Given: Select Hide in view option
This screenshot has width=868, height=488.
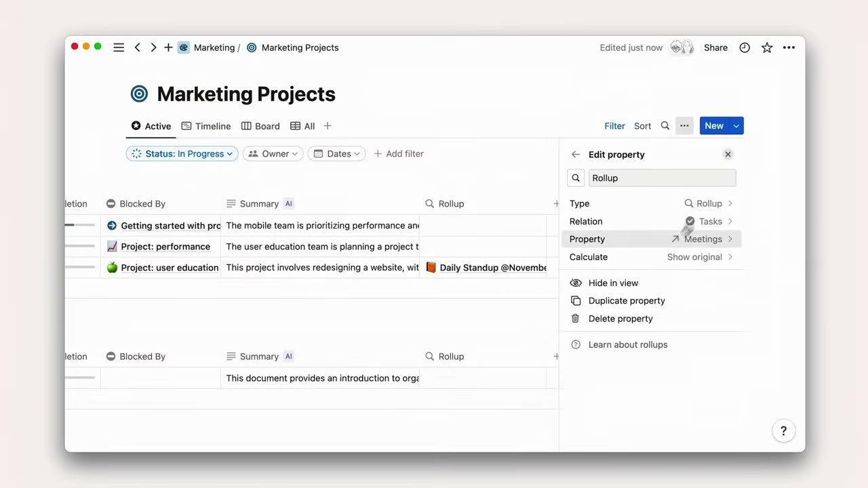Looking at the screenshot, I should pos(613,283).
